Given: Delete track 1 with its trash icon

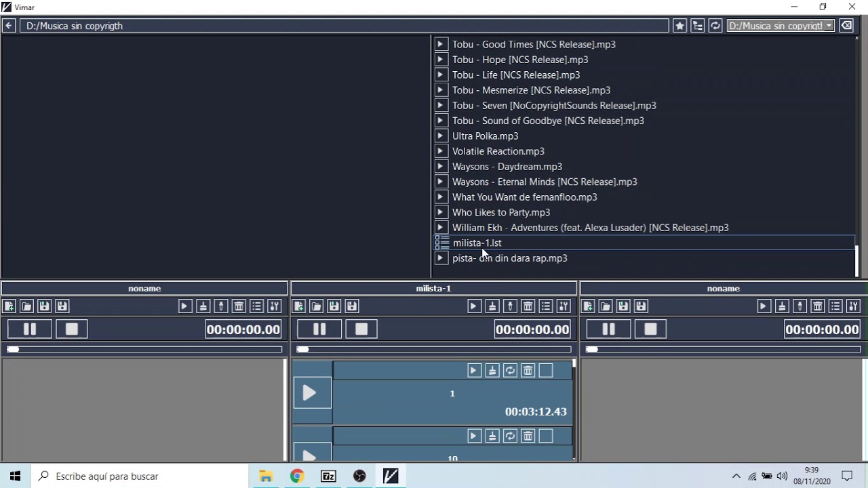Looking at the screenshot, I should coord(528,370).
